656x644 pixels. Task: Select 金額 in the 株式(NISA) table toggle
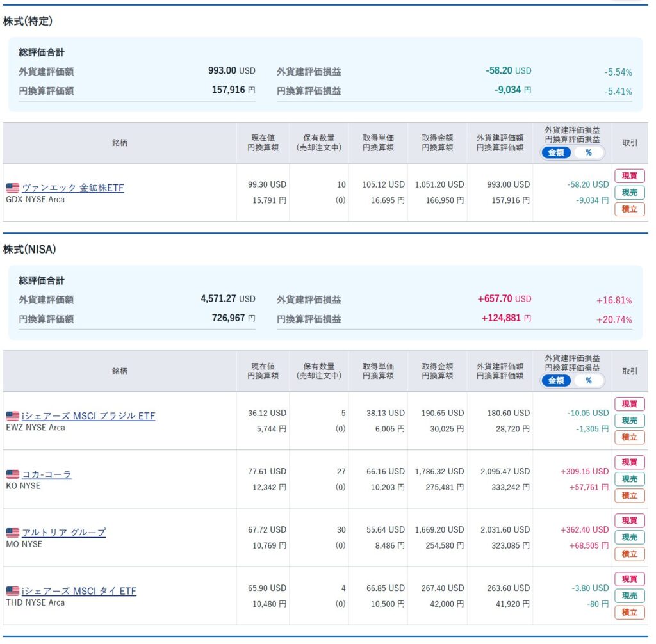556,380
